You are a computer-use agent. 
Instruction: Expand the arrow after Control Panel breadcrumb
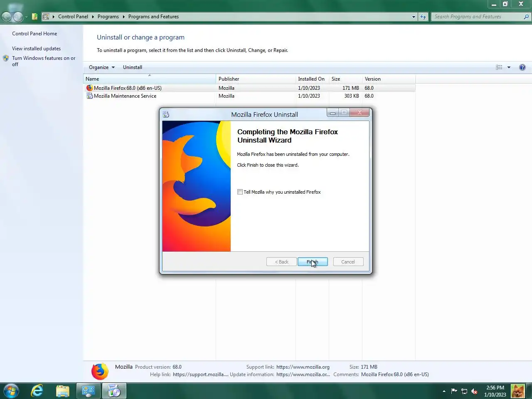pos(93,17)
